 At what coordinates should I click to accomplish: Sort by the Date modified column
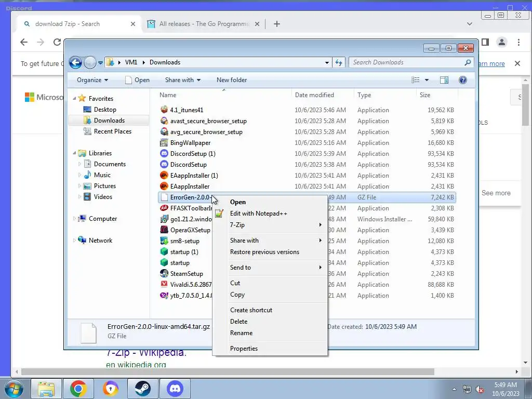pyautogui.click(x=322, y=95)
